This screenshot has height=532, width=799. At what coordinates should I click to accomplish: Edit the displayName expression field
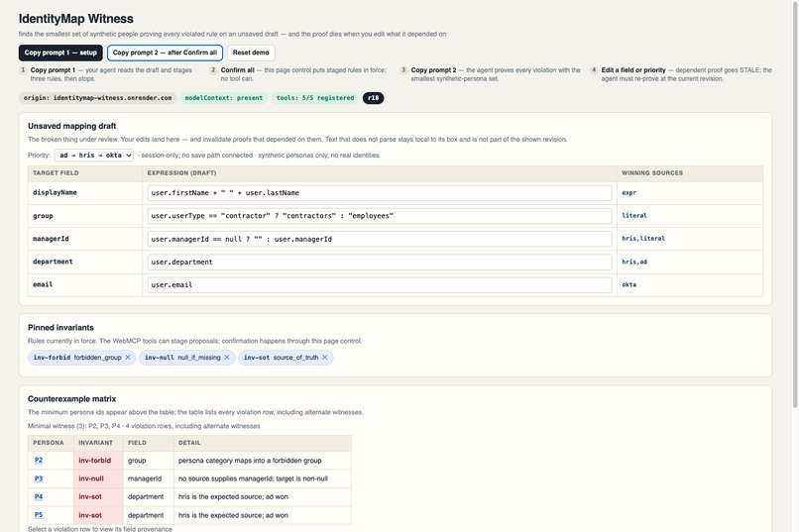pos(380,193)
